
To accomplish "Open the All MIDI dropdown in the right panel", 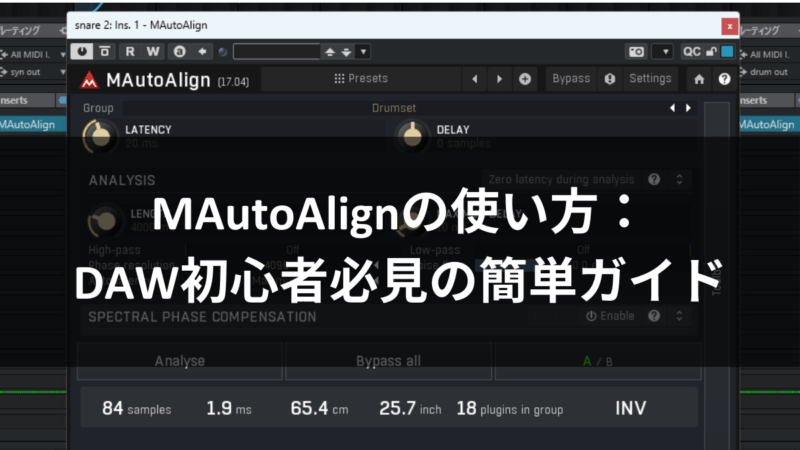I will [769, 54].
